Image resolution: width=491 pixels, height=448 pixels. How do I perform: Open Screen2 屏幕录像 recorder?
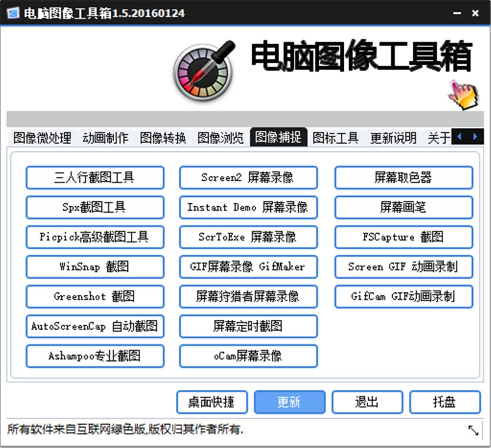point(248,178)
